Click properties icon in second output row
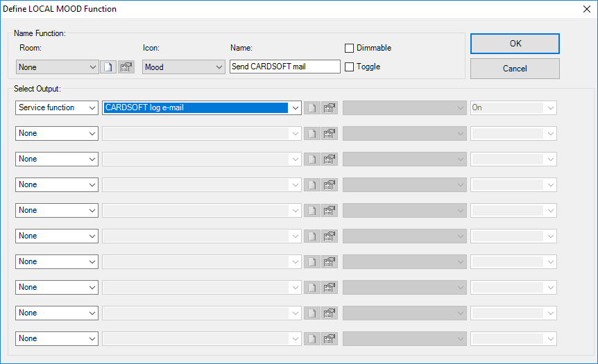The image size is (598, 364). (x=330, y=134)
